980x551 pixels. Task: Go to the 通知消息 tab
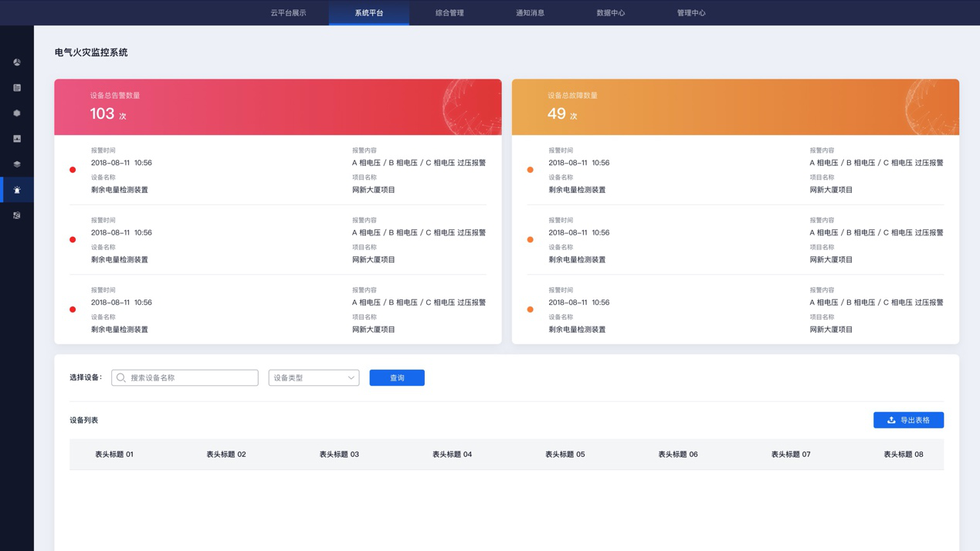pos(530,13)
